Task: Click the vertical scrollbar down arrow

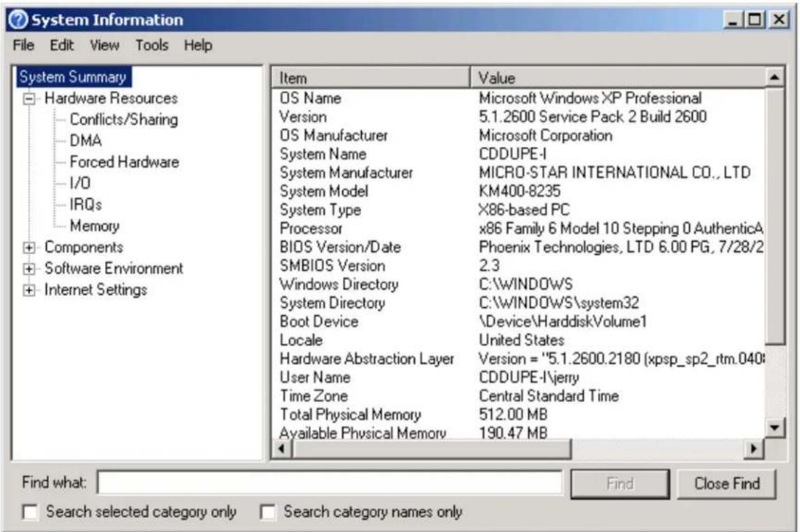Action: click(775, 427)
